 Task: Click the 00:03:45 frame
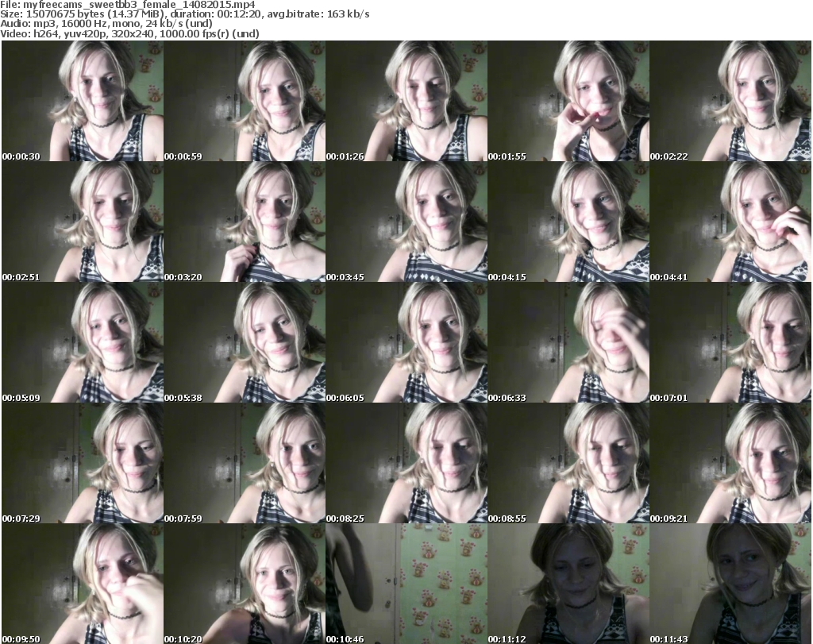click(406, 222)
